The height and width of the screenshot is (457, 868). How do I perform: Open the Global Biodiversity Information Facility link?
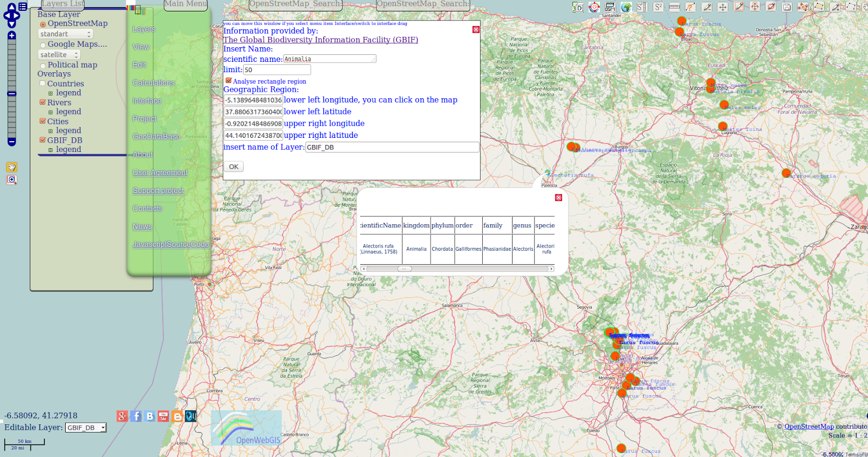coord(321,40)
